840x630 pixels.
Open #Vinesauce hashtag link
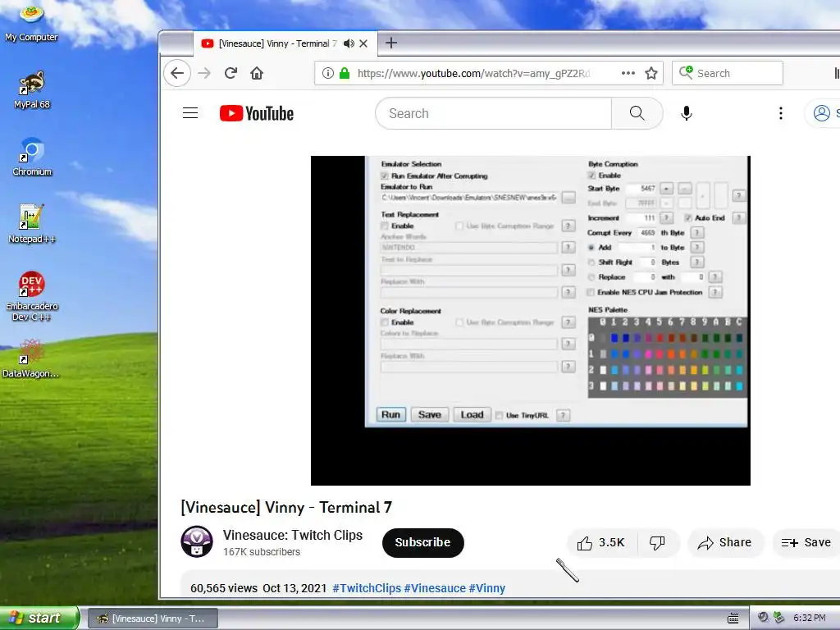click(x=435, y=588)
